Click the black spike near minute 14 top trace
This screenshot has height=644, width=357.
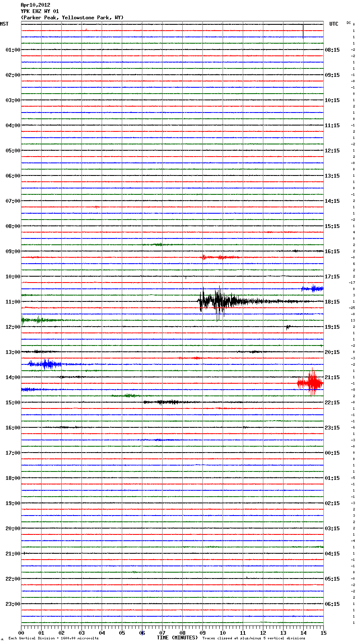(303, 31)
